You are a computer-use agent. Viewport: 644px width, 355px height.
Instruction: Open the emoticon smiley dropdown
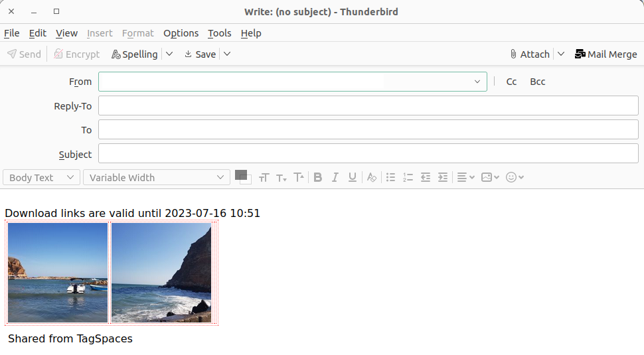point(515,177)
